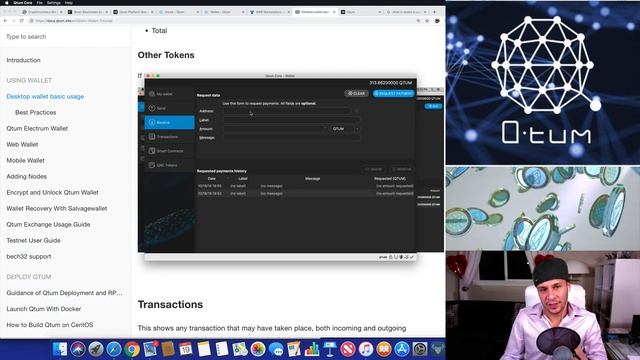Open the Qtum Core menu

tap(23, 3)
